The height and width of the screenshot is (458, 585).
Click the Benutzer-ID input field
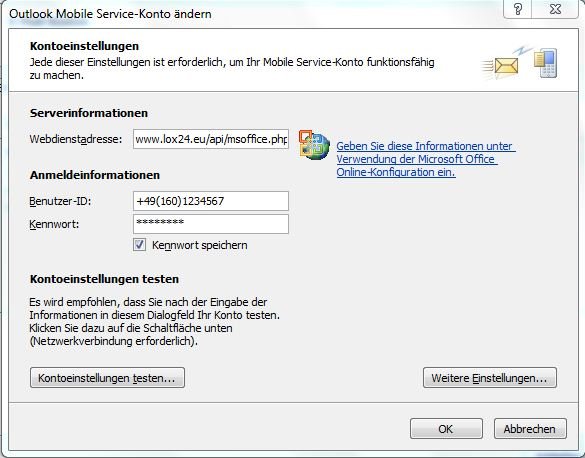coord(211,201)
